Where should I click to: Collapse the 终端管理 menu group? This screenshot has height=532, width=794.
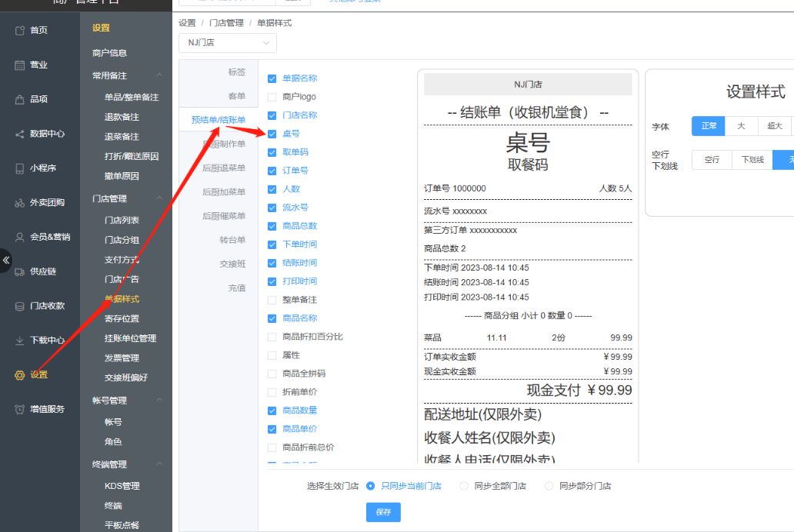coord(159,464)
